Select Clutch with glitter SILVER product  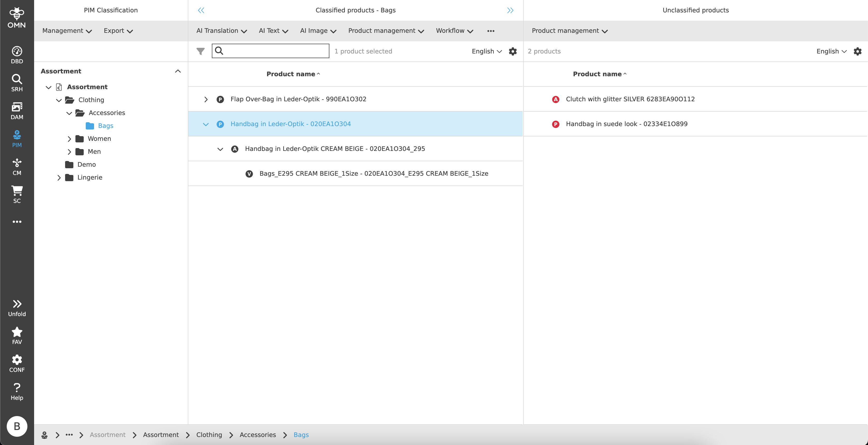pyautogui.click(x=630, y=99)
